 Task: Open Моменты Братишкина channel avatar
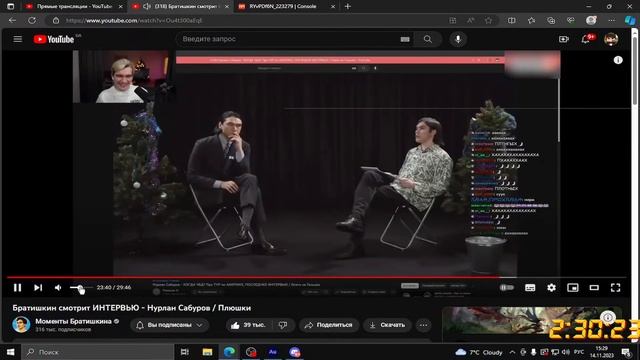(x=21, y=325)
